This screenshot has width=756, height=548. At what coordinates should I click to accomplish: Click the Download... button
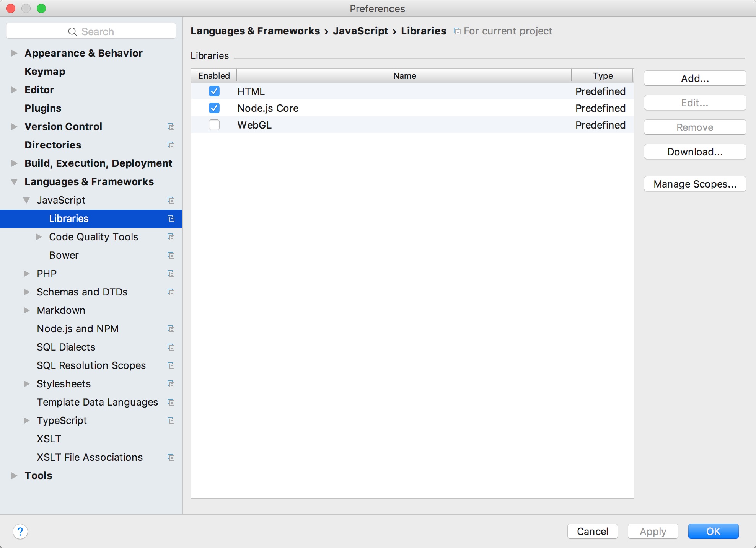[694, 152]
